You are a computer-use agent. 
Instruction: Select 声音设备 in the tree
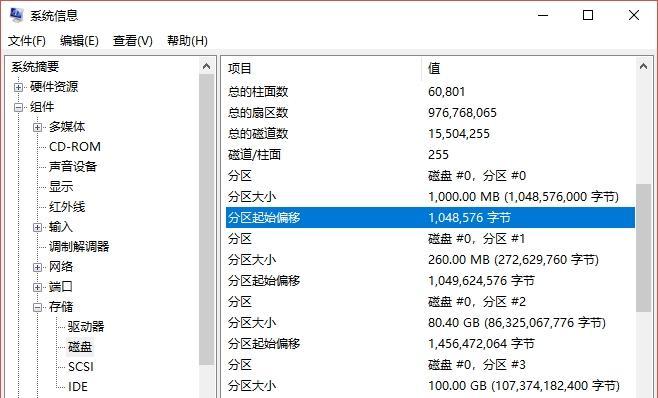click(73, 167)
